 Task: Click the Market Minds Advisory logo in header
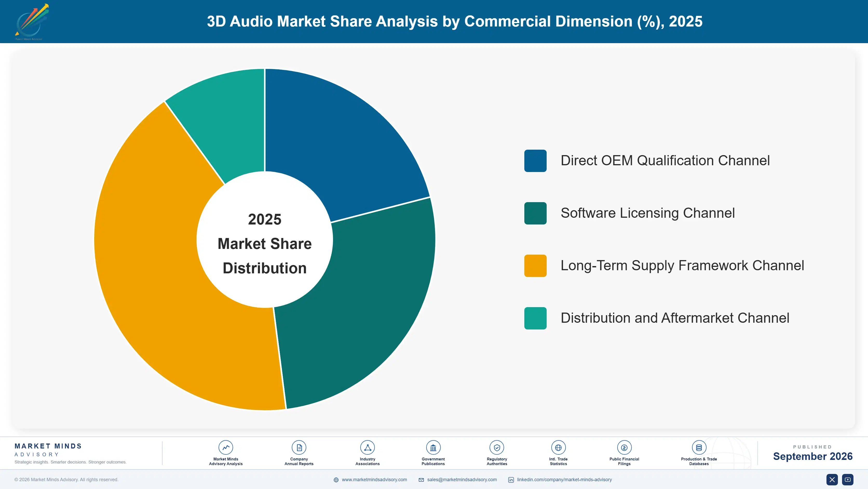point(32,22)
